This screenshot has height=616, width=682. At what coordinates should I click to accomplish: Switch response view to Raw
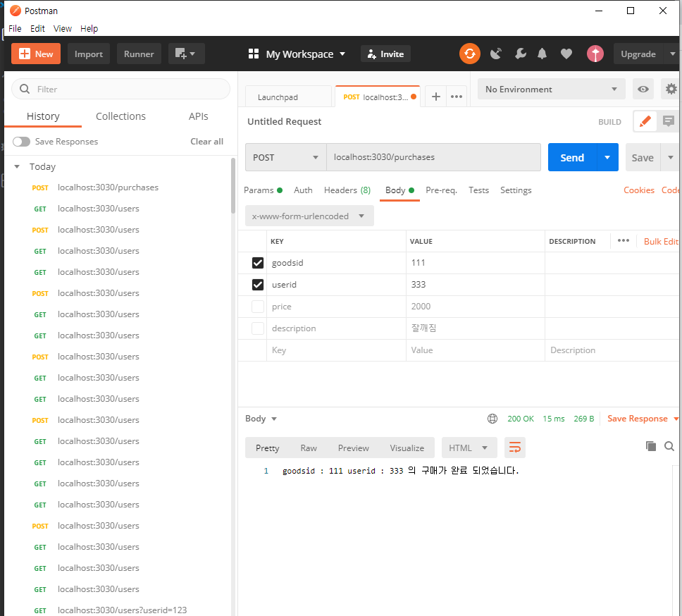(x=309, y=448)
